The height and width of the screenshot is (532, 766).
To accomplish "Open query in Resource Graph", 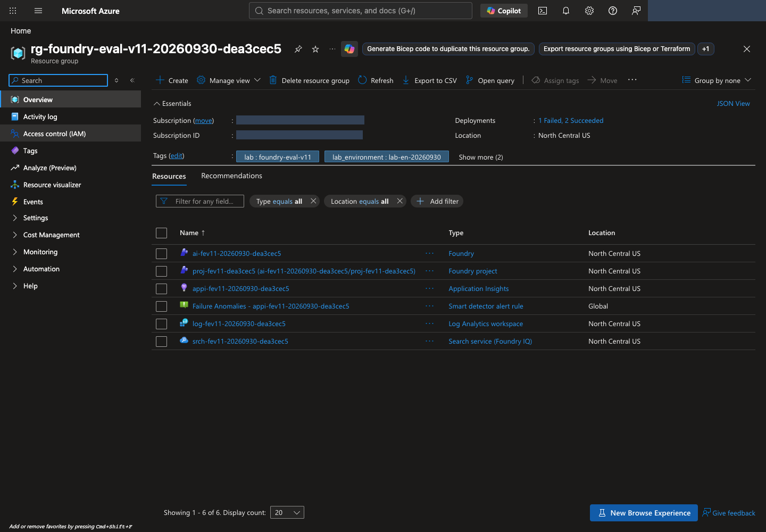I will click(x=490, y=80).
